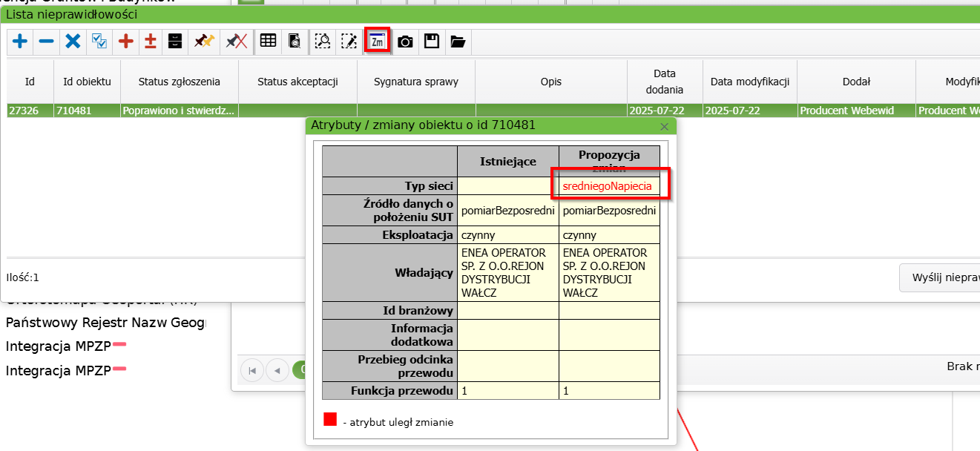Viewport: 980px width, 451px height.
Task: Click the blue plus add icon
Action: pos(20,42)
